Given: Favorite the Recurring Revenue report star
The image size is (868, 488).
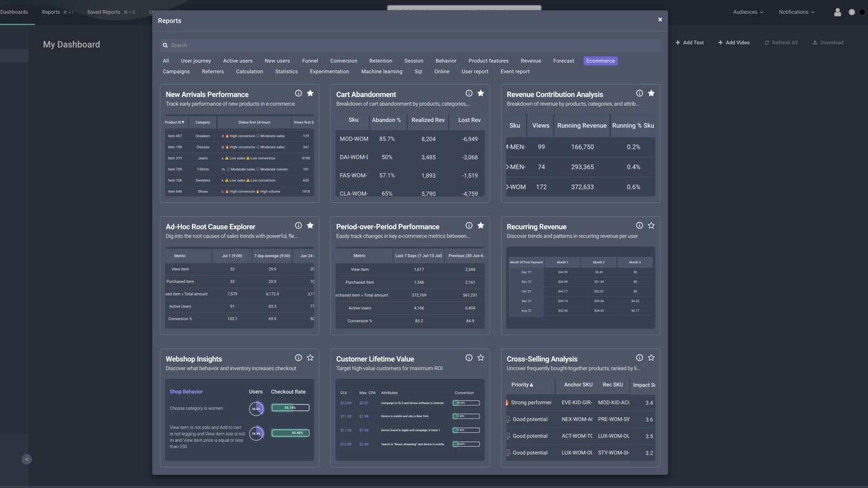Looking at the screenshot, I should tap(651, 226).
